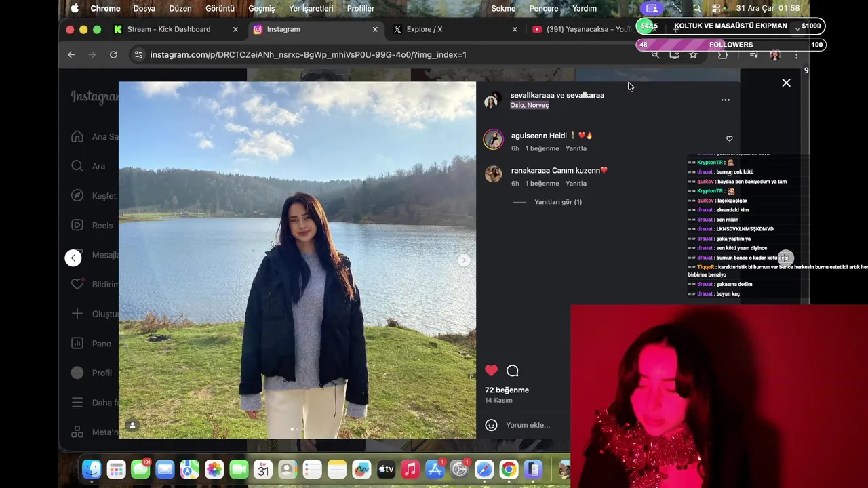Viewport: 868px width, 488px height.
Task: Open Keşfet explore in Instagram sidebar
Action: [77, 196]
